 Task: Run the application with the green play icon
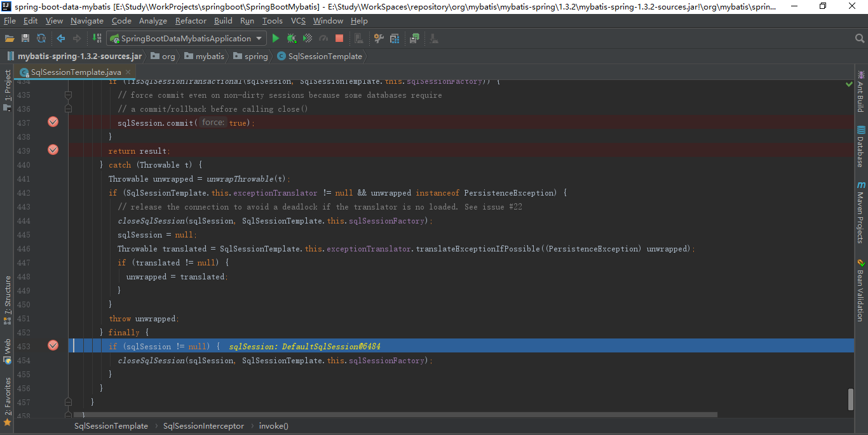pos(276,39)
